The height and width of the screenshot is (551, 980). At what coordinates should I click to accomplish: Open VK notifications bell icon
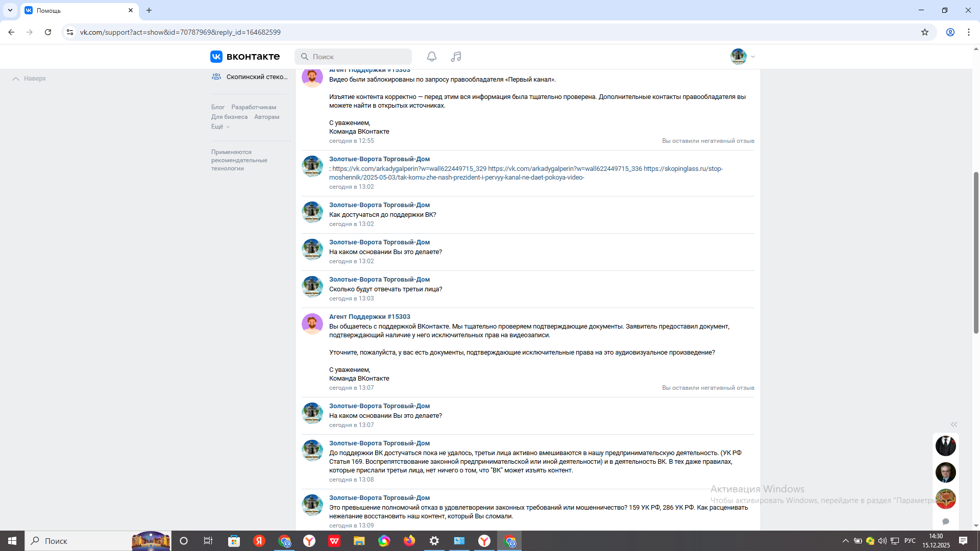click(432, 57)
